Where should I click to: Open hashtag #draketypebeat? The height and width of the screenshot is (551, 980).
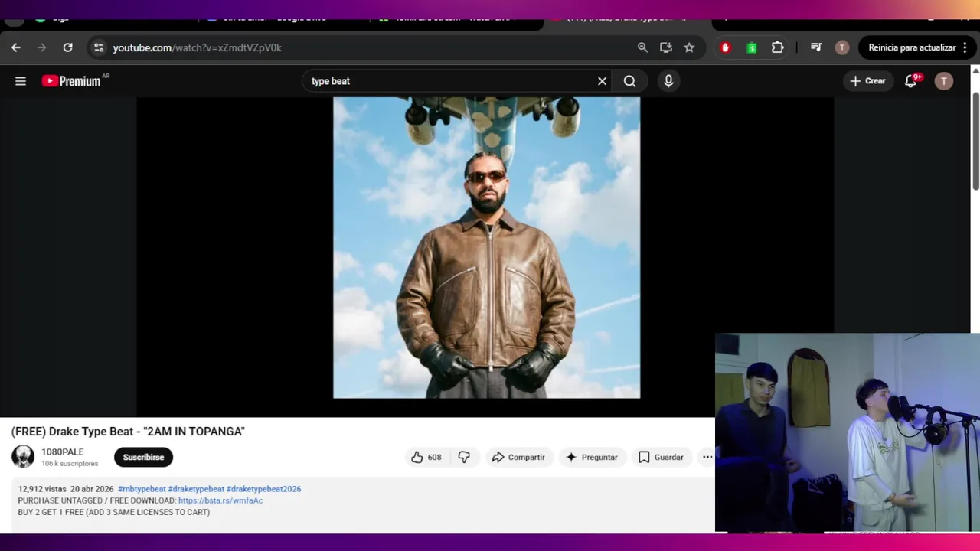[x=196, y=489]
